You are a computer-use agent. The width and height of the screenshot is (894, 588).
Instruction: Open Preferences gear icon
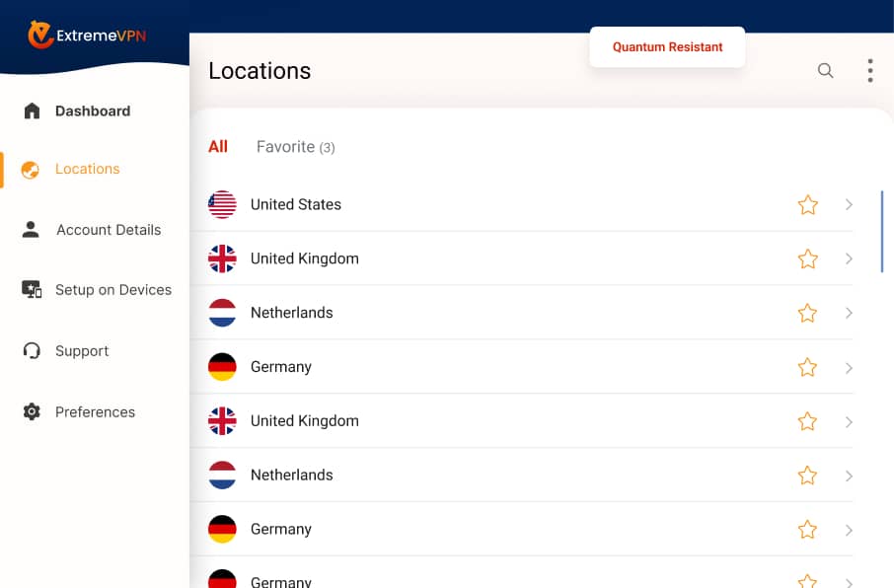click(x=32, y=412)
